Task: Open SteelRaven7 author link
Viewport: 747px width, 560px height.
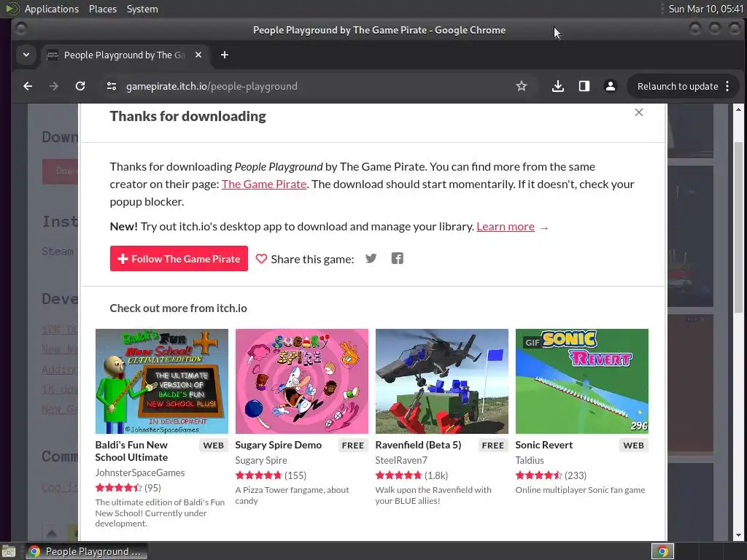Action: point(401,461)
